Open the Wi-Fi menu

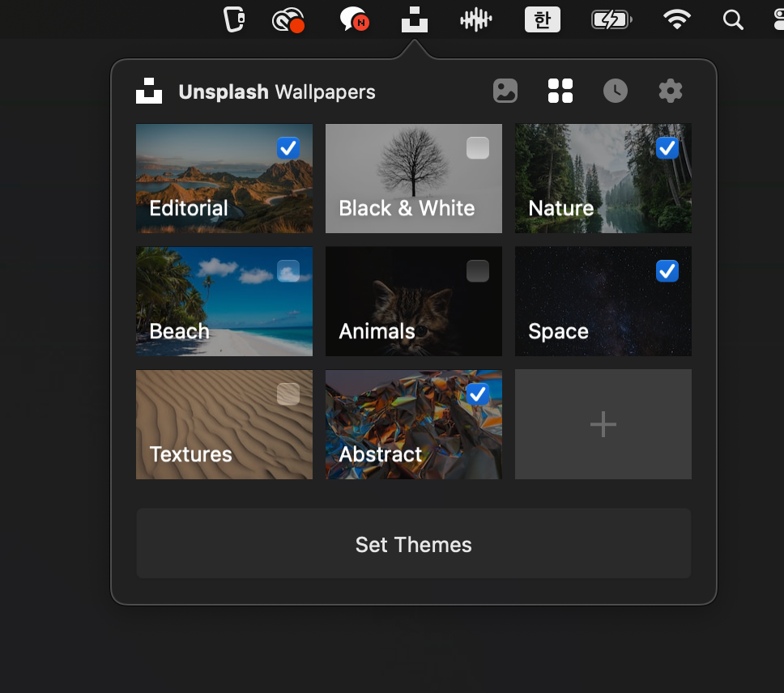(677, 20)
